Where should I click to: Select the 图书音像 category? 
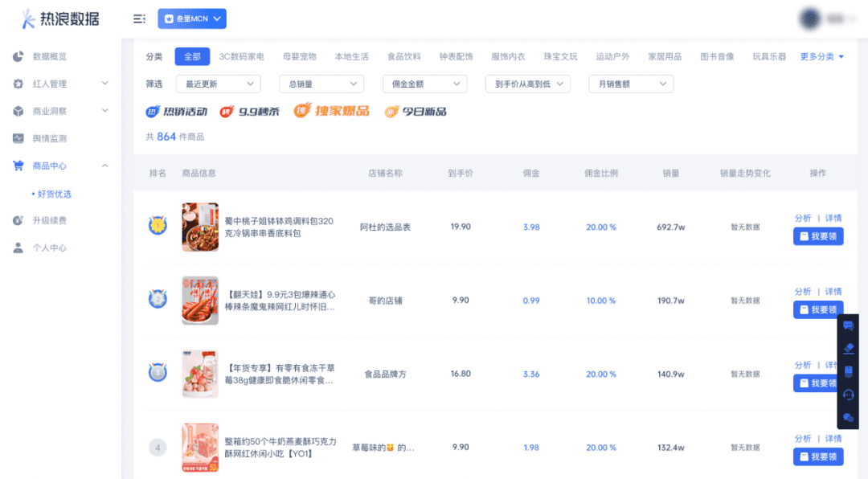[717, 56]
